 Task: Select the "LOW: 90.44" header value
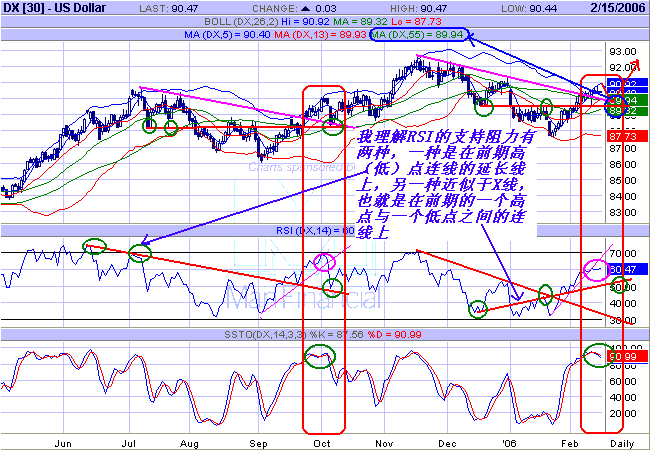click(529, 8)
